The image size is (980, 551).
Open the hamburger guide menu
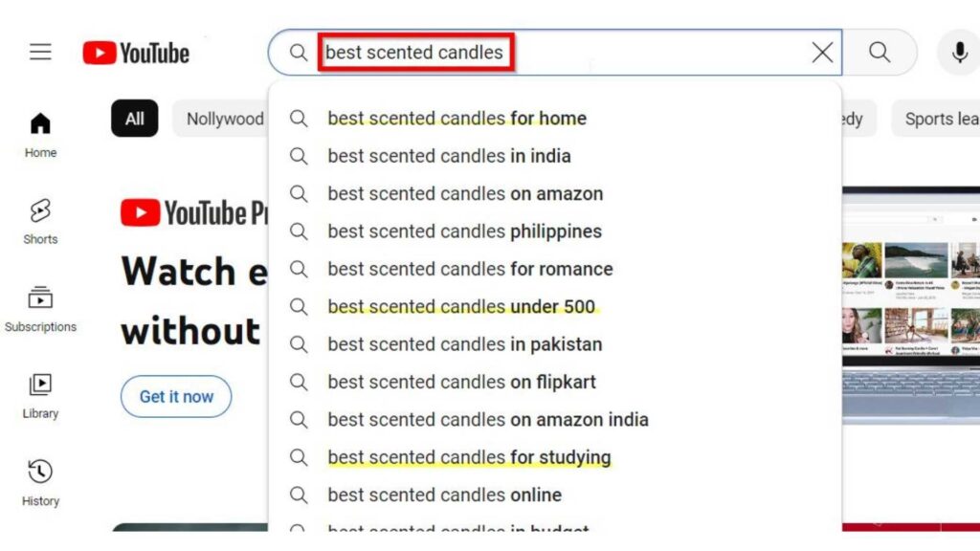40,53
